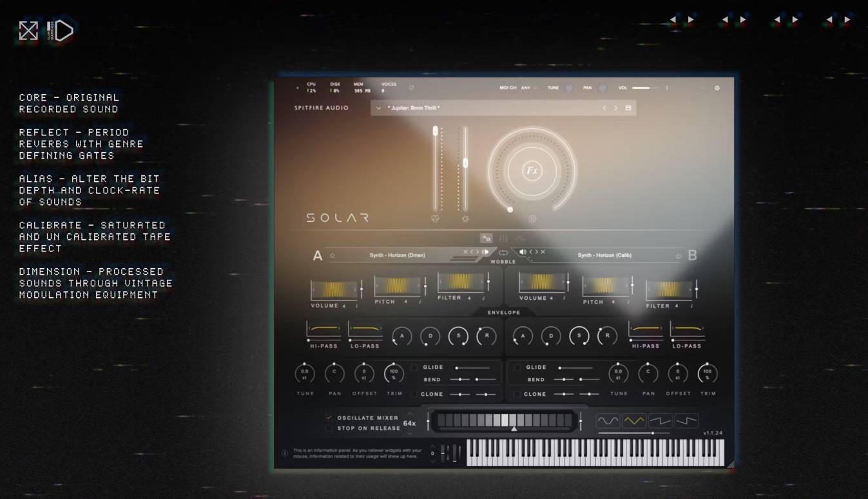Enable the STOP ON RELEASE checkbox
This screenshot has width=868, height=499.
click(x=329, y=428)
